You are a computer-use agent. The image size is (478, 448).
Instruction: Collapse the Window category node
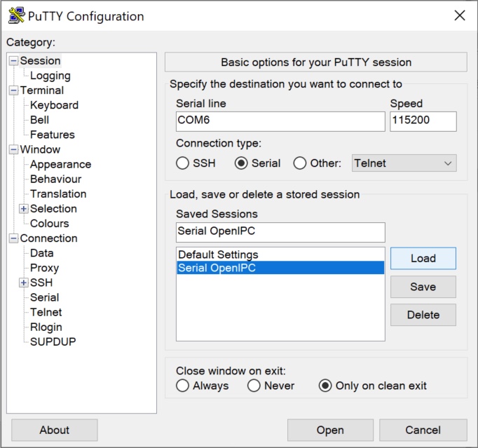pos(13,149)
